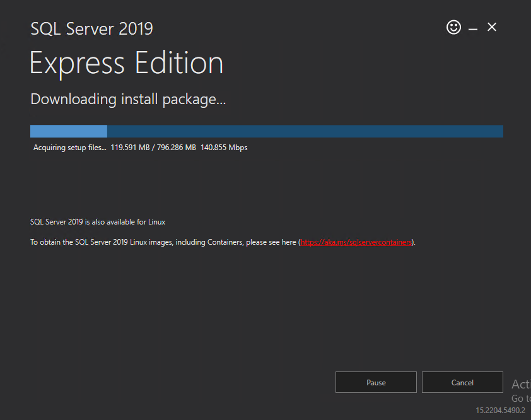Click the 'SQL Server 2019' title text
Screen dimensions: 531x420
pos(92,28)
